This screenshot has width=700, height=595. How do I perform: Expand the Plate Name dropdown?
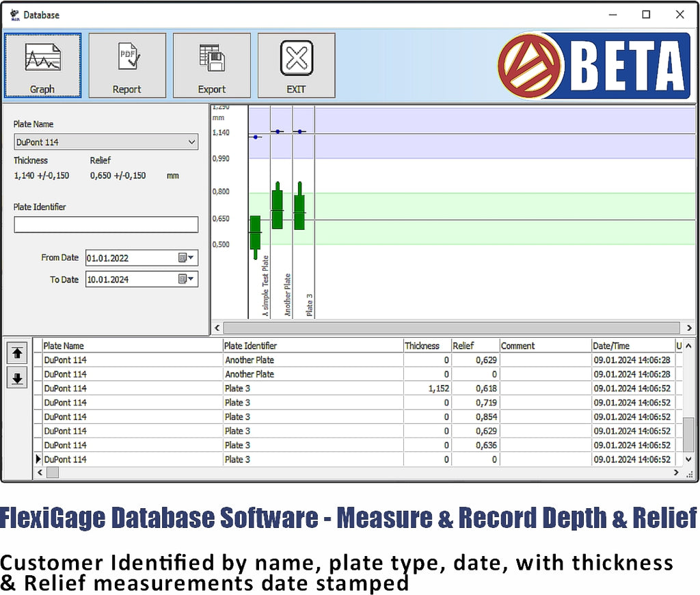pos(191,142)
